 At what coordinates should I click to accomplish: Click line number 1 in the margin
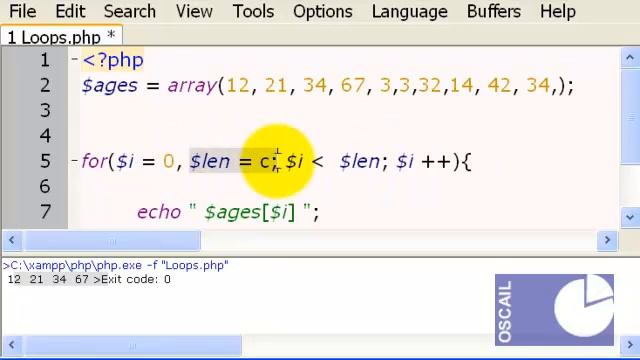tap(45, 60)
